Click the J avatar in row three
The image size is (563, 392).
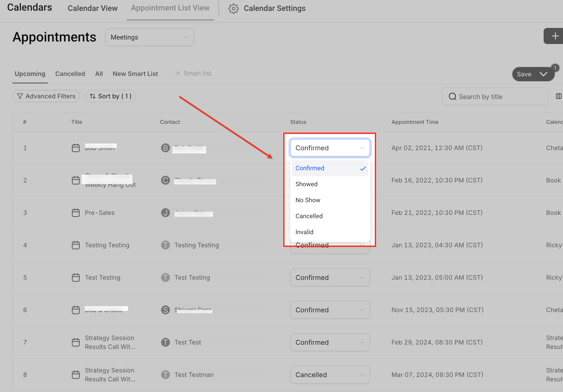click(x=165, y=213)
